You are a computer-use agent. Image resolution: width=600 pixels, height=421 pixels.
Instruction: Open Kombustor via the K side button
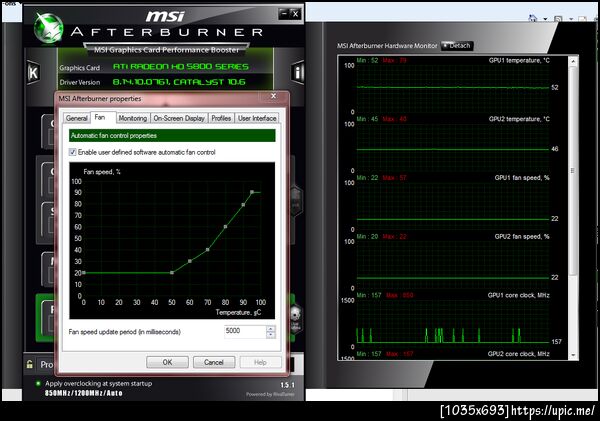[x=33, y=72]
